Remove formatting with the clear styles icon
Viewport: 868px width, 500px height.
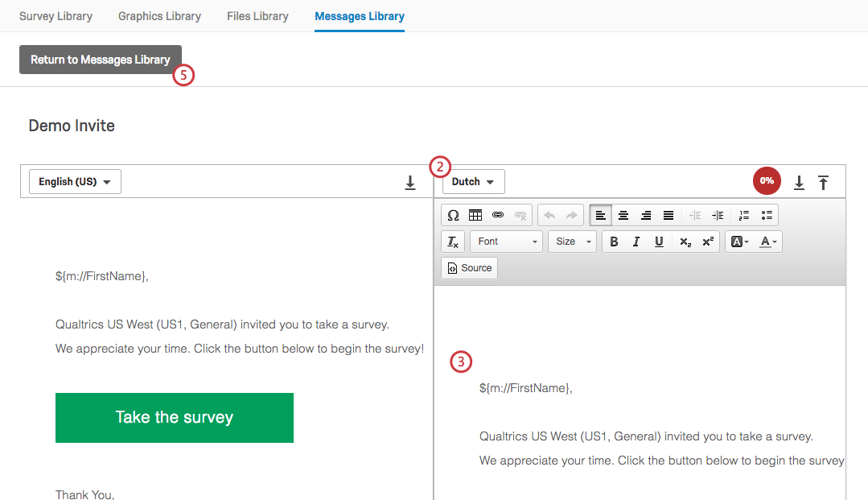coord(452,241)
